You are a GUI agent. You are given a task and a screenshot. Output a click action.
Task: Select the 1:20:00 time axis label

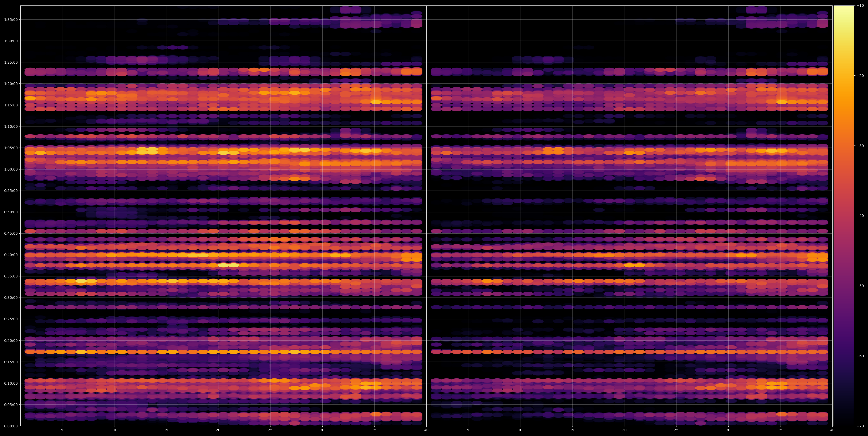[x=11, y=84]
